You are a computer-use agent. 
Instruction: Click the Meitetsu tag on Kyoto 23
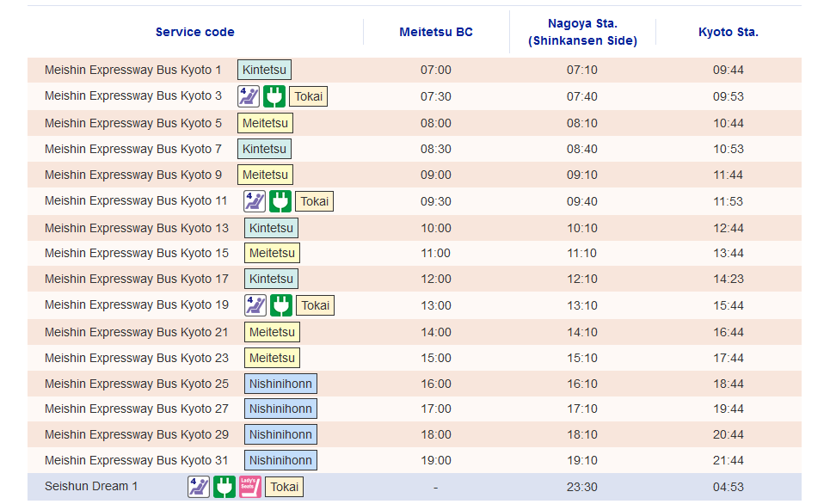[x=272, y=358]
